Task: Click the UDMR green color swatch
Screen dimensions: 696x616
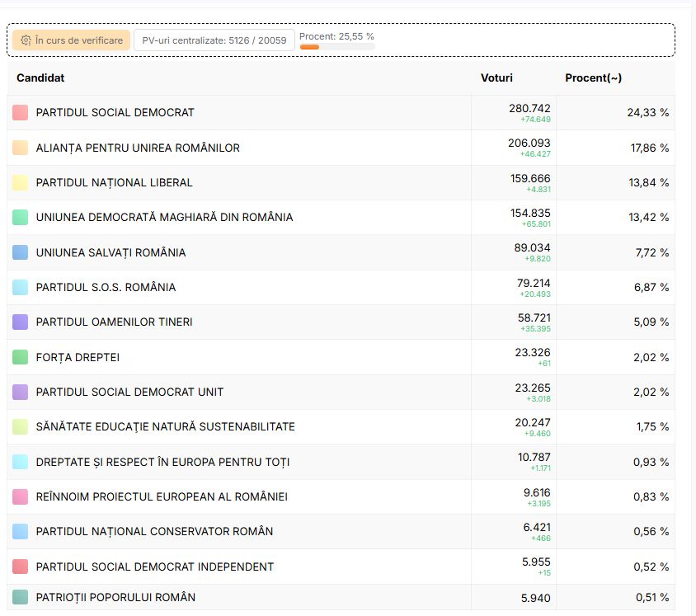Action: (21, 217)
